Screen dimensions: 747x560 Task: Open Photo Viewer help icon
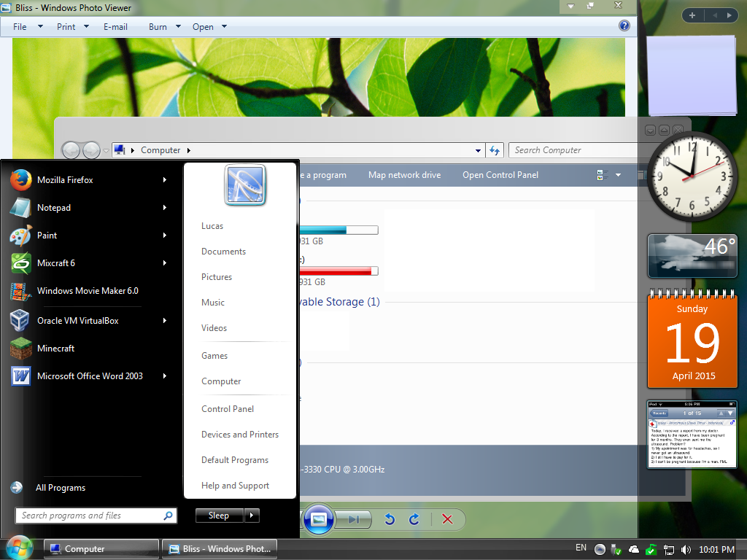(x=624, y=26)
